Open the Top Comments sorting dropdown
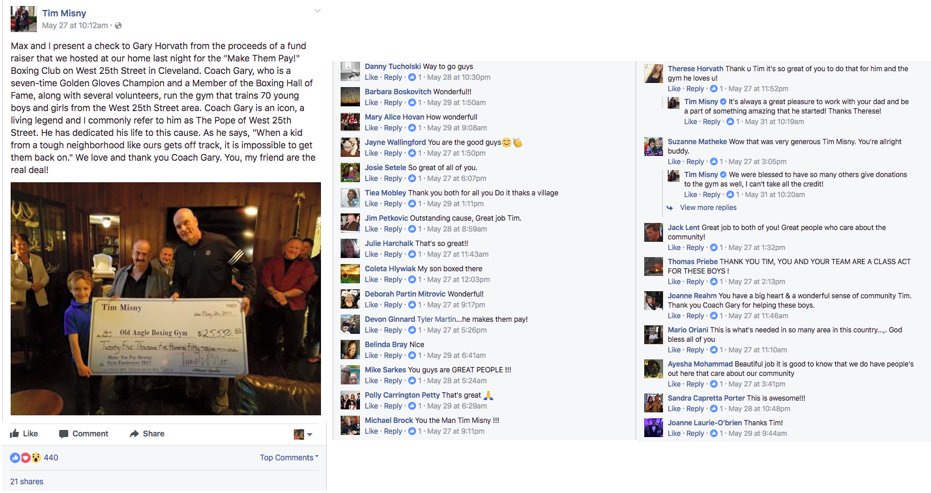 click(x=289, y=457)
